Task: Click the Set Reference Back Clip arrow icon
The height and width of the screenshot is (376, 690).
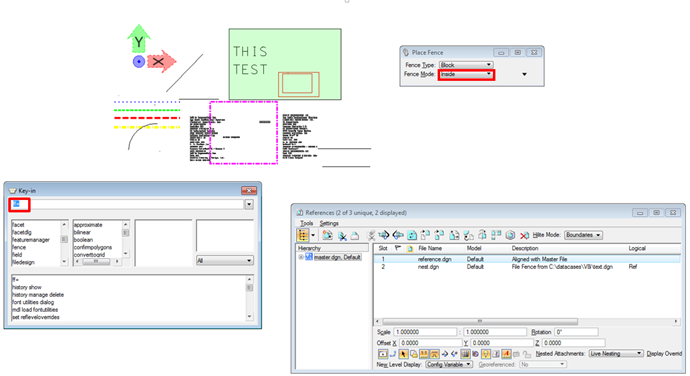Action: [x=384, y=235]
